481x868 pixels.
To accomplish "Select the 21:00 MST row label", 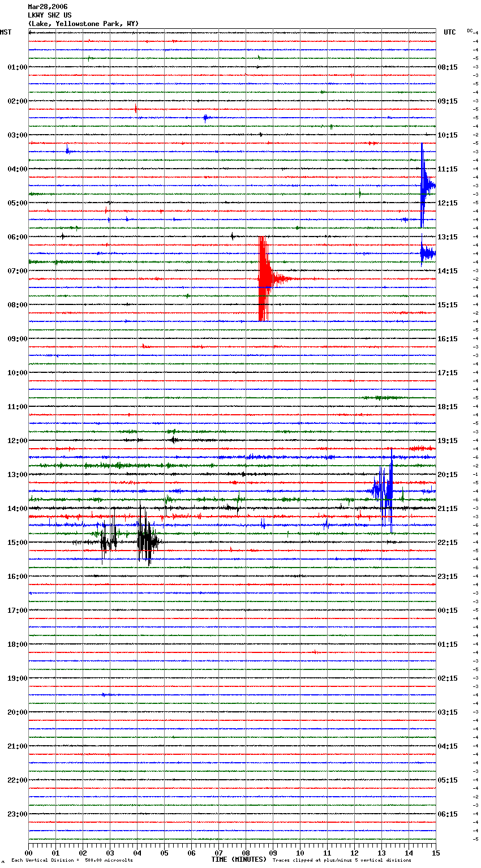I will coord(18,746).
